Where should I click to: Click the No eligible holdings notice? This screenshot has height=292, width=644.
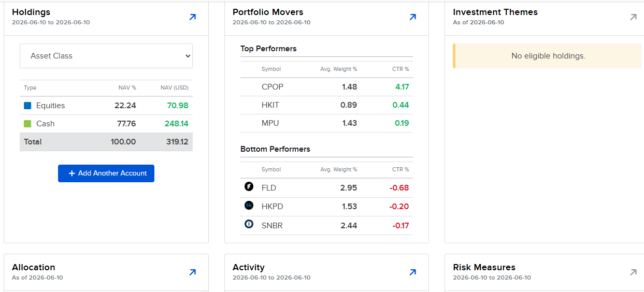(548, 56)
